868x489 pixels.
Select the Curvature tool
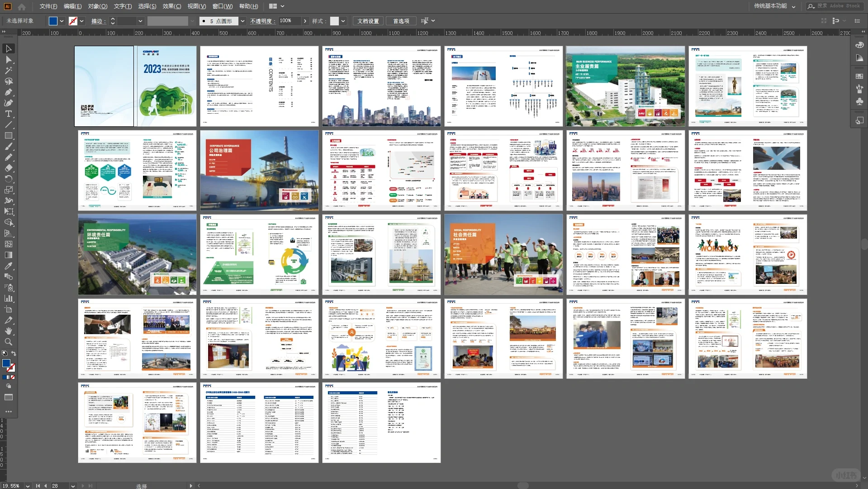pyautogui.click(x=8, y=103)
